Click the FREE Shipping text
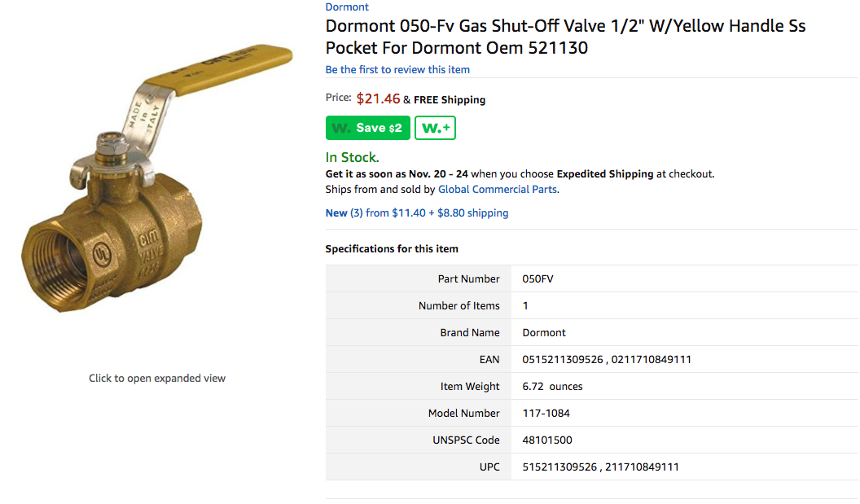Screen dimensions: 860x504 [x=449, y=99]
